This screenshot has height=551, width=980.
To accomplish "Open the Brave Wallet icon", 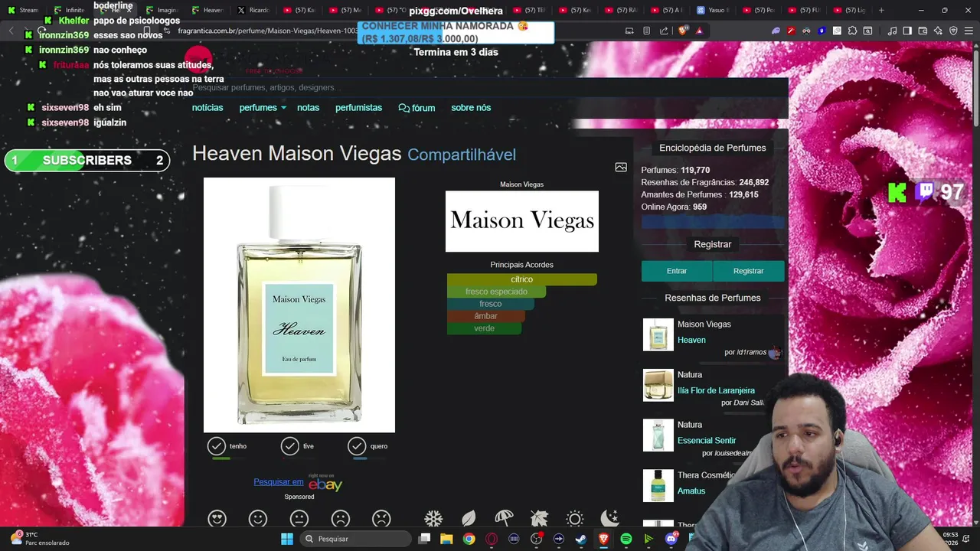I will [923, 31].
